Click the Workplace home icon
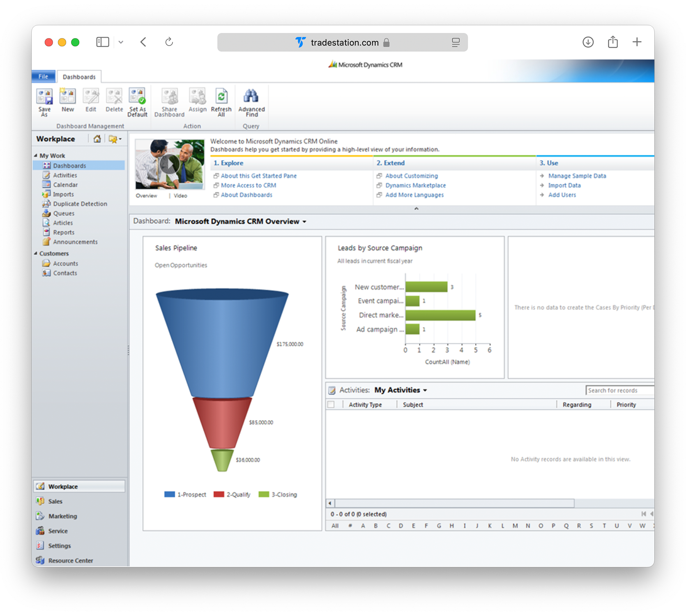 click(x=97, y=139)
